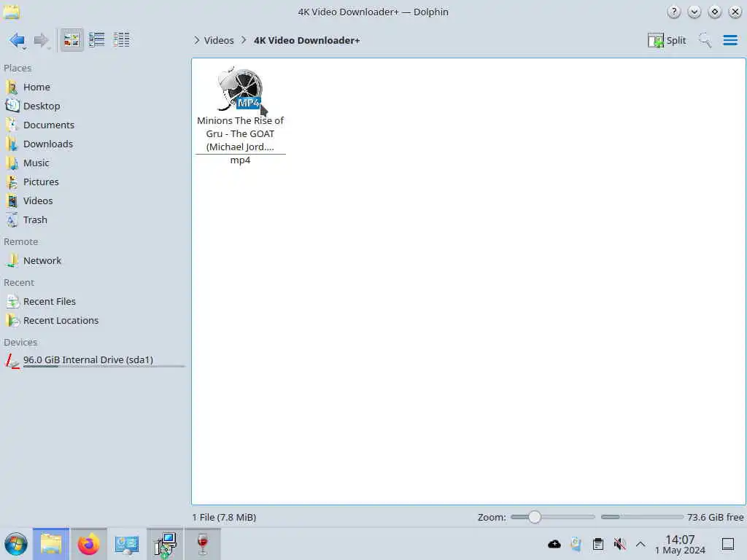The image size is (747, 560).
Task: Click Dolphin file manager taskbar icon
Action: pos(51,544)
